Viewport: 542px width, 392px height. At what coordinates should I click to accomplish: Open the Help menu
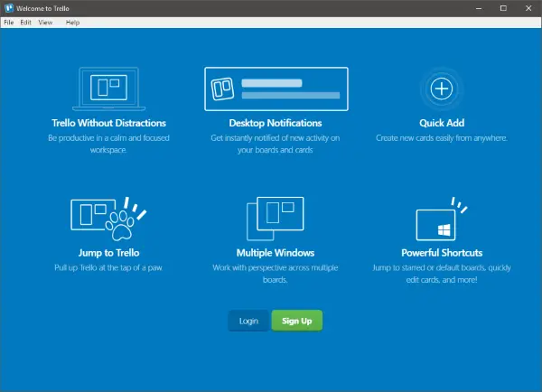coord(72,23)
